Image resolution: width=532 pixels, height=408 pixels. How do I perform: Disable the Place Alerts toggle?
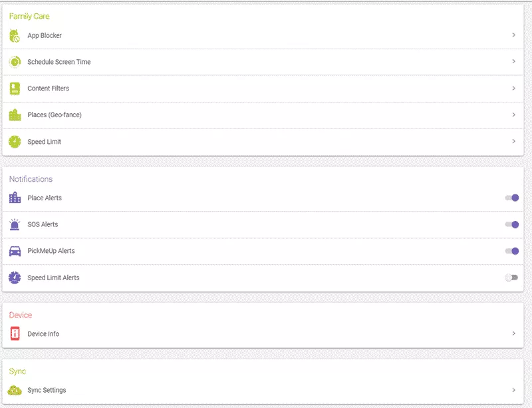pos(512,198)
